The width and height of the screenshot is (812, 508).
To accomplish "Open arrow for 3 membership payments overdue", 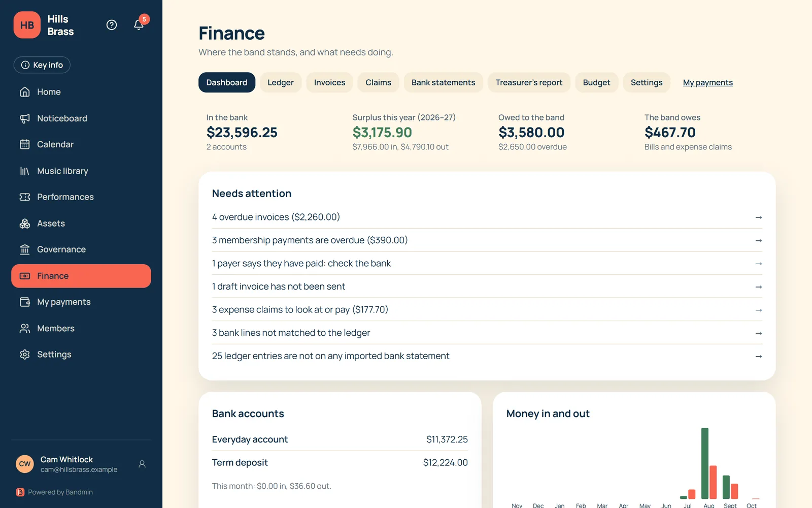I will point(758,241).
